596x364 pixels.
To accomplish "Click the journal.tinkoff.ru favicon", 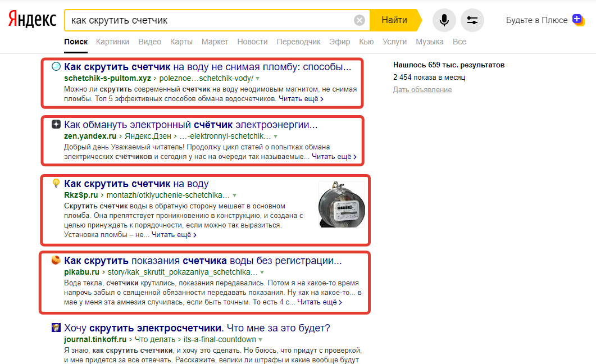I will click(x=56, y=327).
